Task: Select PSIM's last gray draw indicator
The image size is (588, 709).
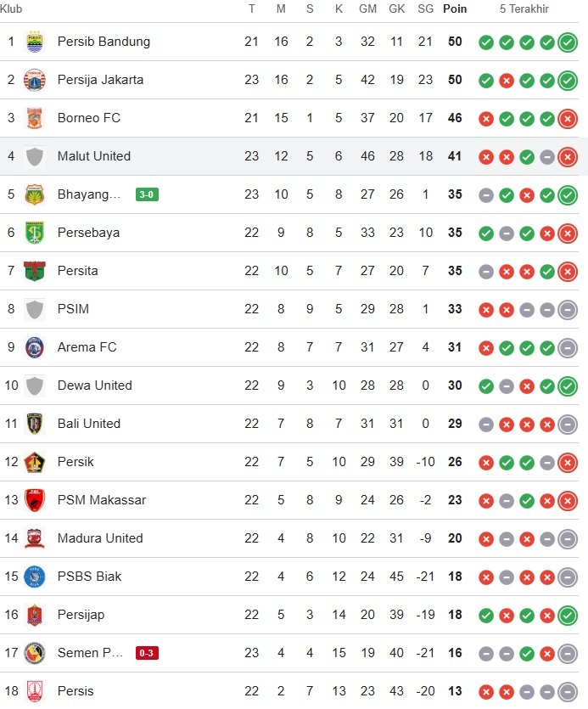Action: coord(567,309)
